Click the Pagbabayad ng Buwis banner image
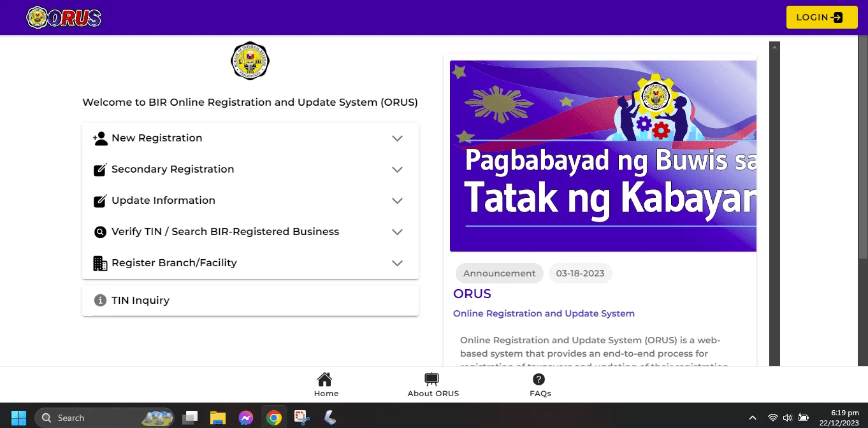This screenshot has width=868, height=428. click(x=603, y=156)
